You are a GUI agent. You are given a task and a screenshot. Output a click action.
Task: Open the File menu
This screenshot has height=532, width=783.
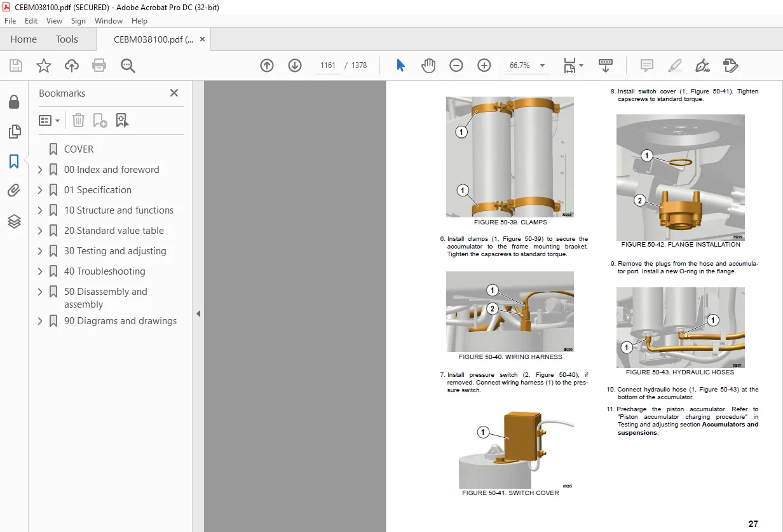click(10, 21)
